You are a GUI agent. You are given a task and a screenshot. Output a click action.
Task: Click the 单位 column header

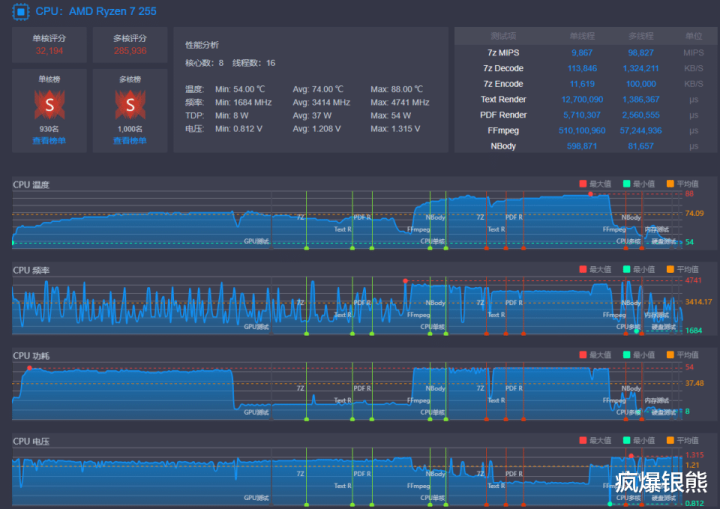[693, 36]
